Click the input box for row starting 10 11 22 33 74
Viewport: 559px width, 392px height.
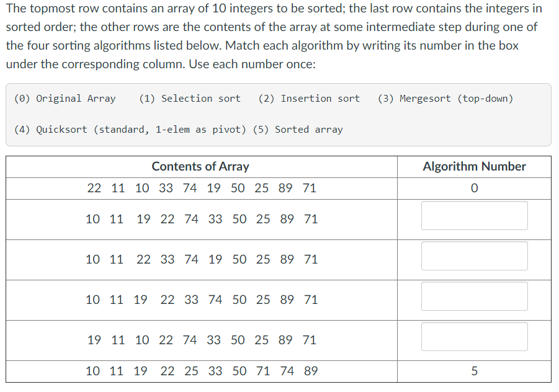tap(474, 256)
